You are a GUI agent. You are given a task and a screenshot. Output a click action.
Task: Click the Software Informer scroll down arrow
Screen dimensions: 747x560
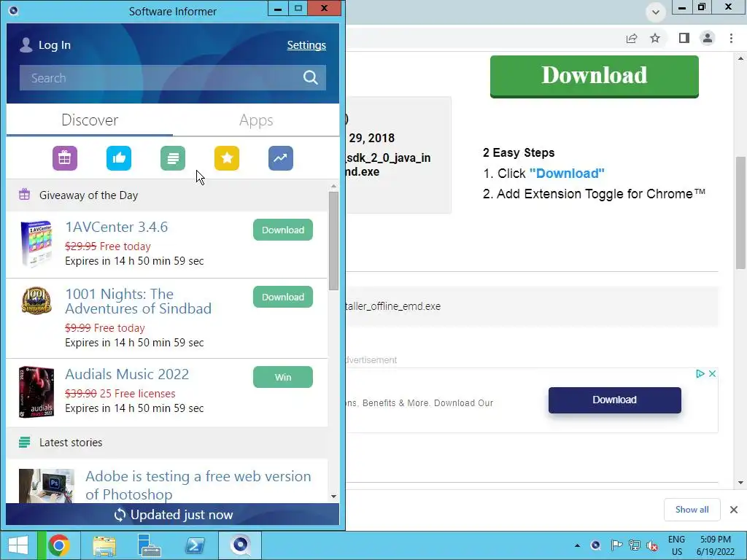pyautogui.click(x=333, y=497)
